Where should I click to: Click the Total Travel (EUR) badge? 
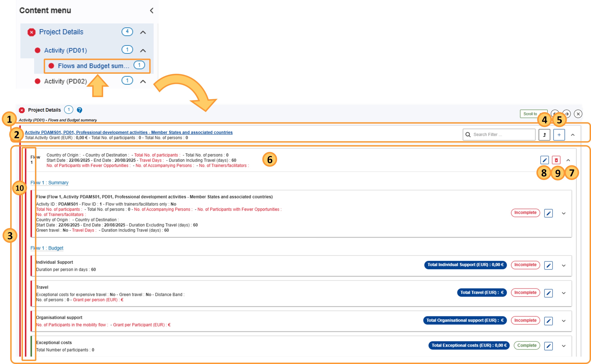(x=482, y=293)
